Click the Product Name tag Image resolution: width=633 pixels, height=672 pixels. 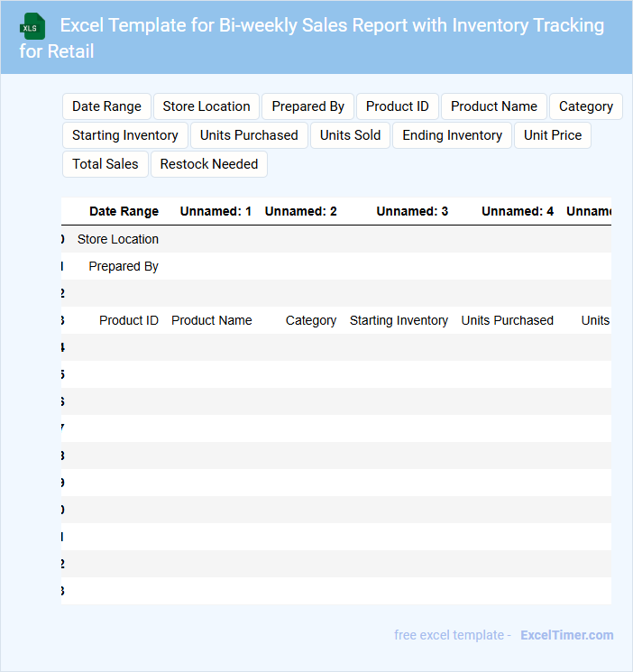coord(493,106)
